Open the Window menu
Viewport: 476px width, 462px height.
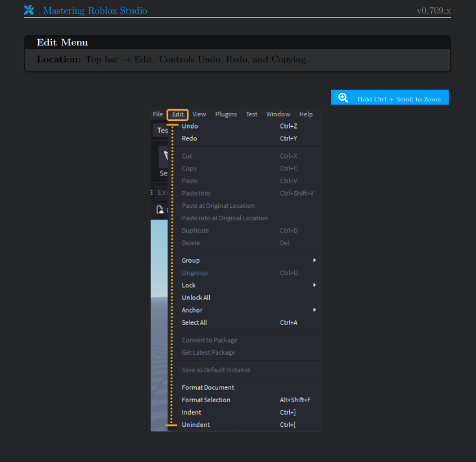tap(278, 114)
